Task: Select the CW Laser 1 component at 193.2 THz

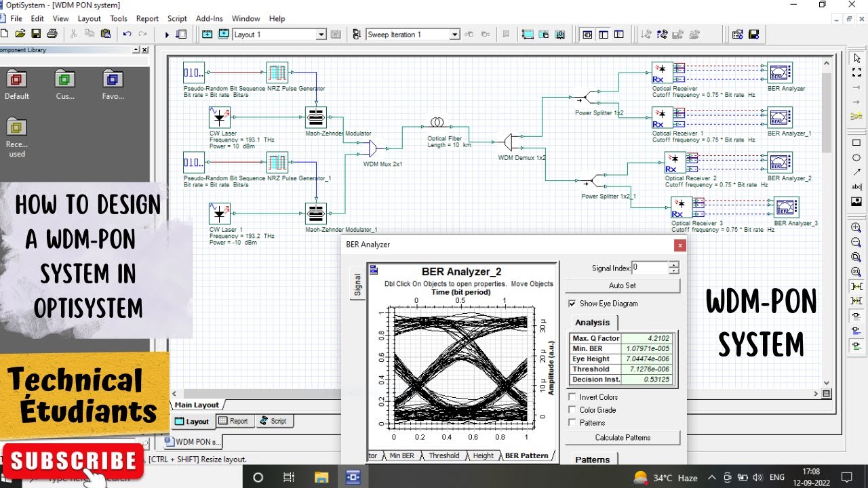Action: pos(219,214)
